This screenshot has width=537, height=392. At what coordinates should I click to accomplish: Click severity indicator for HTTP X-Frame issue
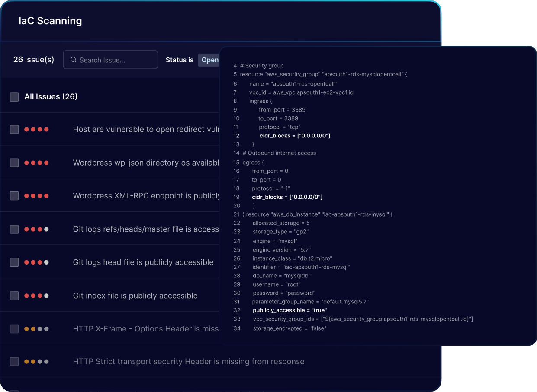click(x=36, y=329)
